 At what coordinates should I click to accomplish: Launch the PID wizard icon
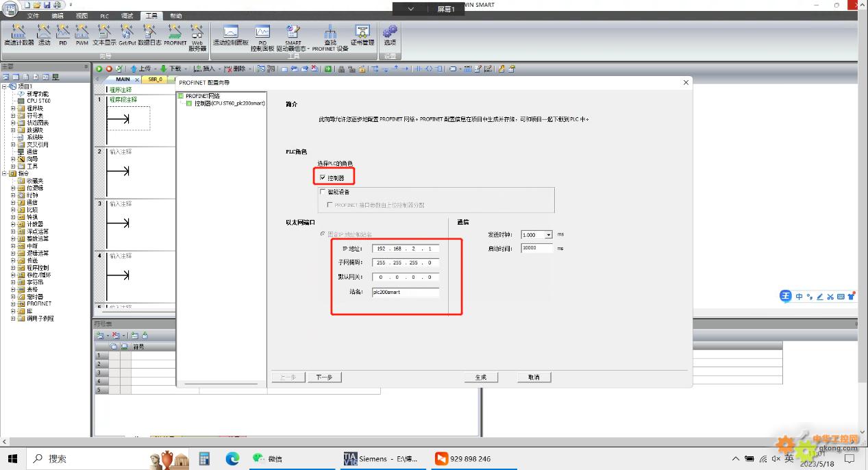[63, 34]
